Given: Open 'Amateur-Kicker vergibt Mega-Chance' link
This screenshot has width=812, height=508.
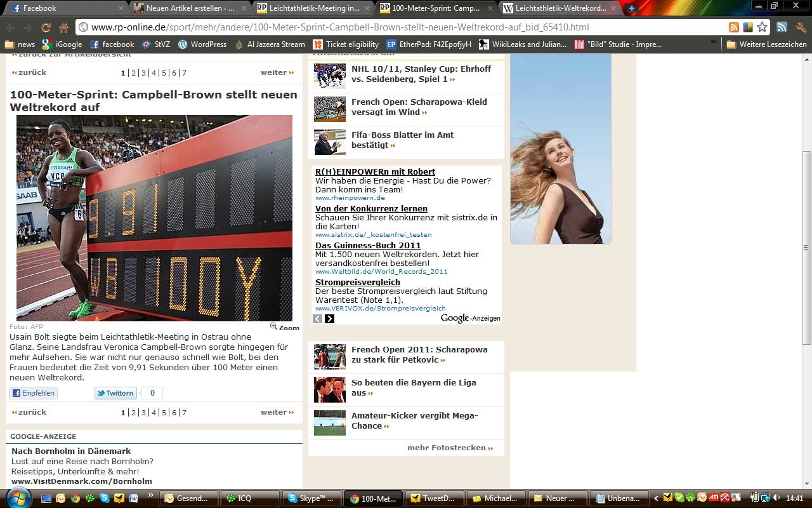Looking at the screenshot, I should (x=415, y=421).
